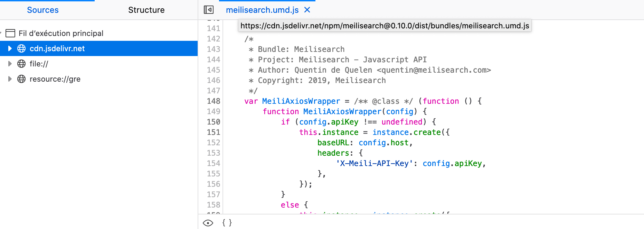Click the Fil d'exécution principal thread row
Viewport: 644px width, 229px height.
(x=99, y=33)
